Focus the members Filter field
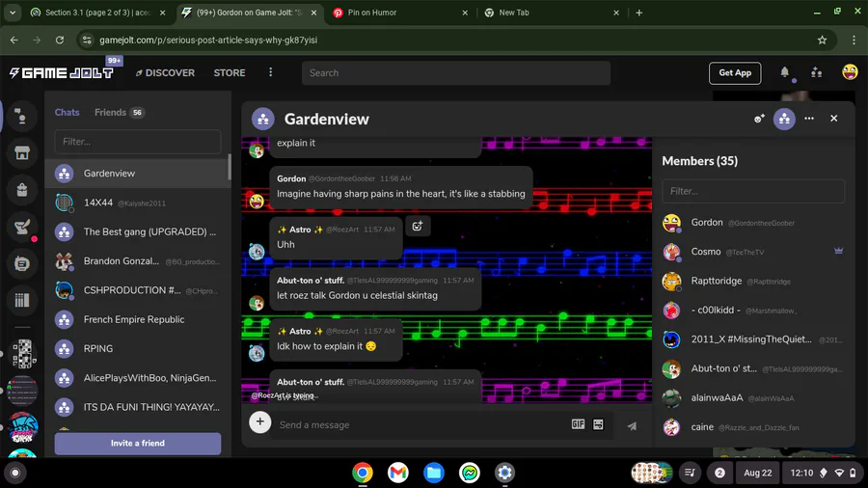 coord(753,191)
